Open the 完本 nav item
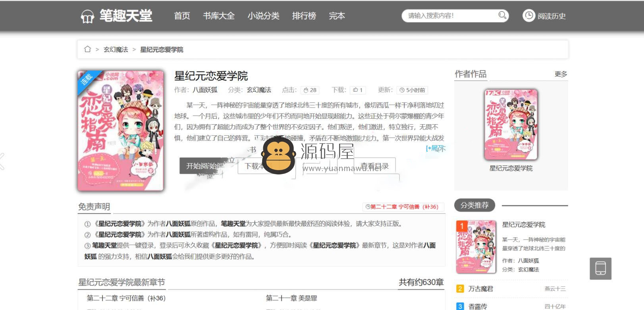 [337, 16]
